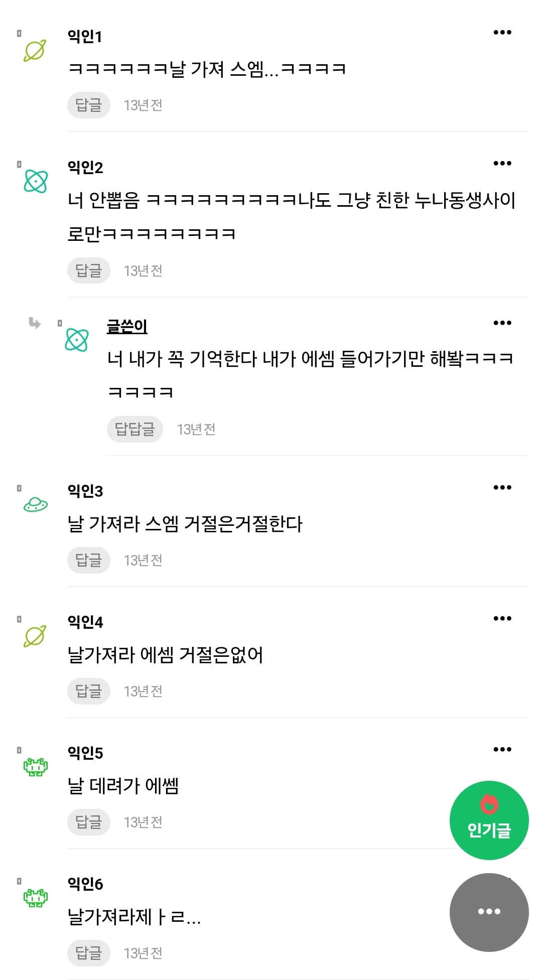Open the options menu for 글쓴이's reply

502,323
